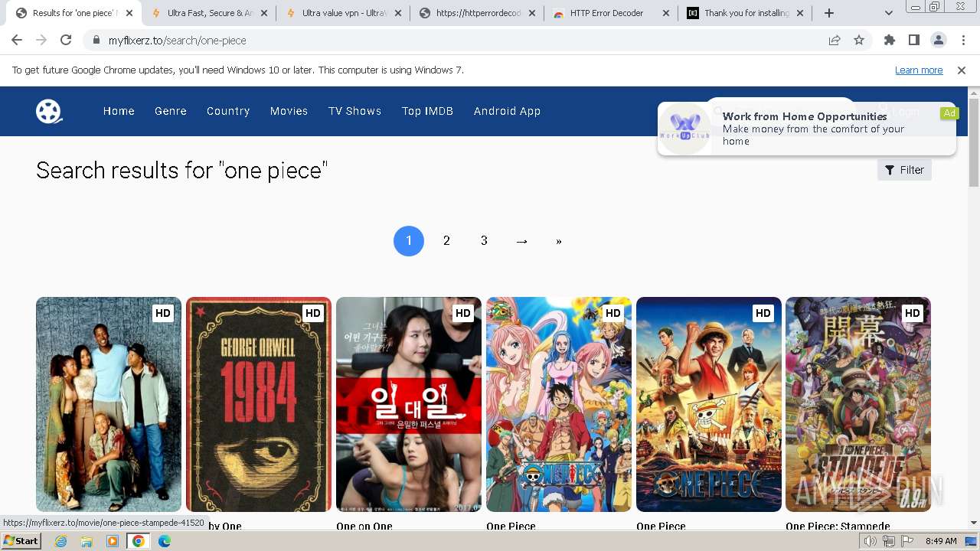Screen dimensions: 980x551
Task: Click the film reel site logo
Action: pos(49,111)
